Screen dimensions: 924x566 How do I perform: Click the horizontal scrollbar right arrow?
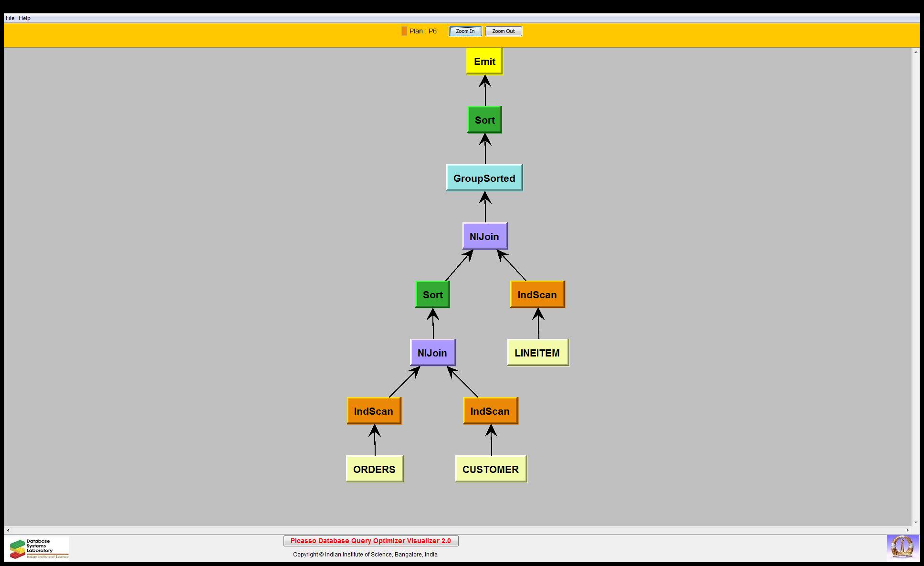[x=907, y=530]
